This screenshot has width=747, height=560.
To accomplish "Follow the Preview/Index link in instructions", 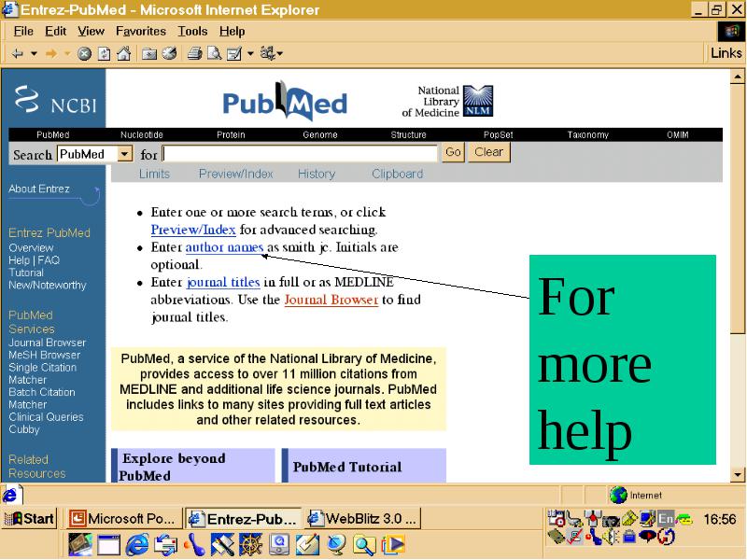I will [193, 230].
